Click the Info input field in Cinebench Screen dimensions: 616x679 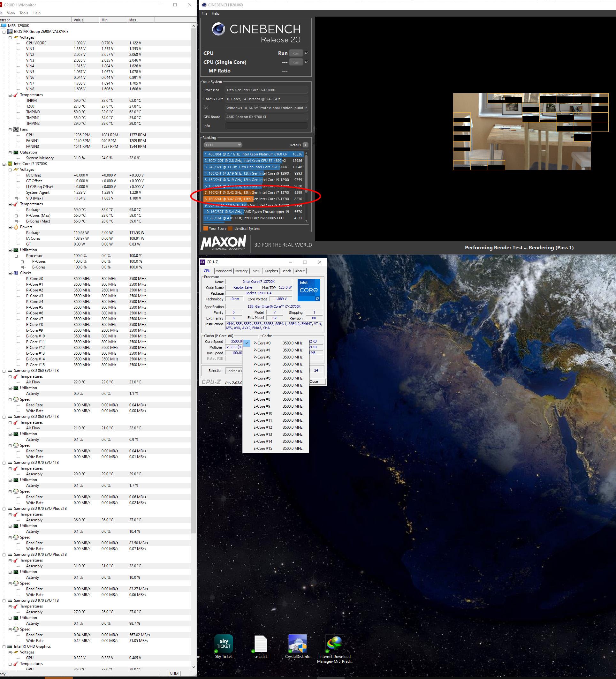pos(266,126)
